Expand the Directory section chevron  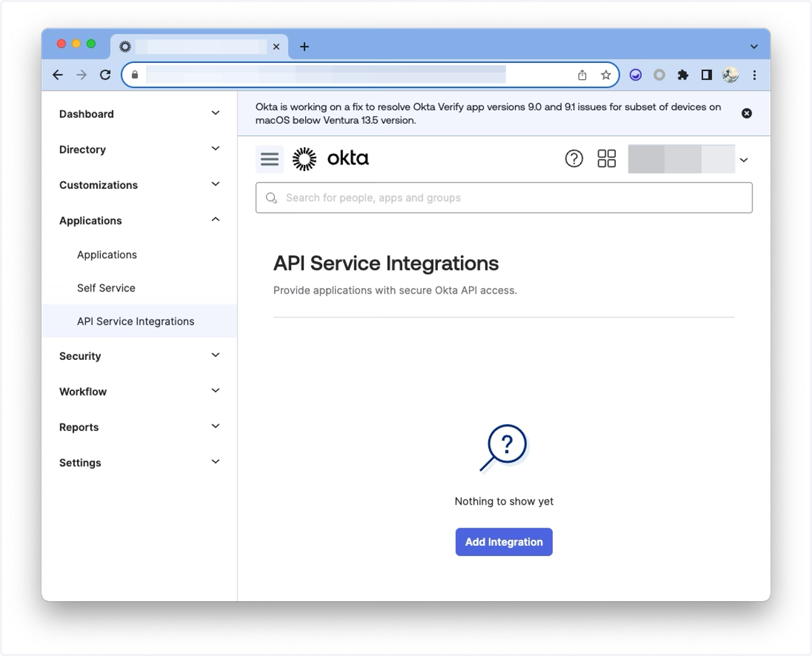pyautogui.click(x=215, y=149)
